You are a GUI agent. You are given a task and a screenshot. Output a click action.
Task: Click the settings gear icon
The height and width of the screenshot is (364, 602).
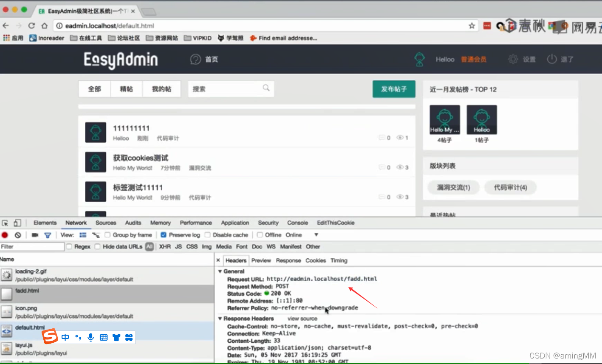click(513, 59)
